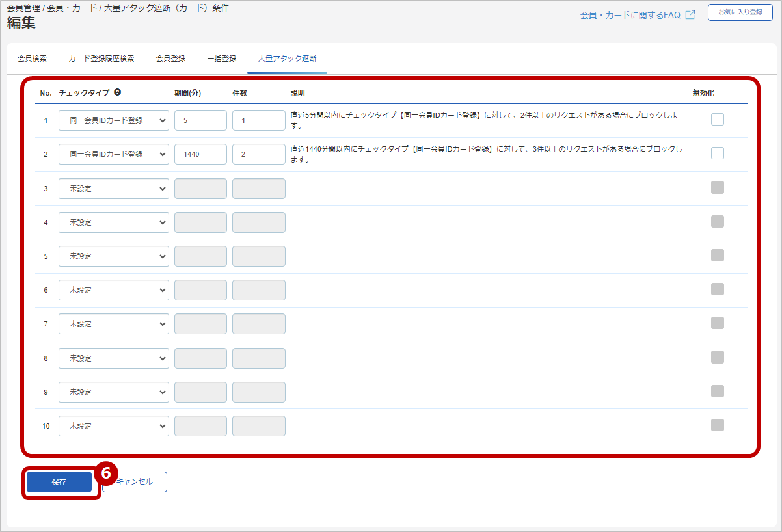Click お気に入り登録 button
The height and width of the screenshot is (532, 782).
coord(740,12)
